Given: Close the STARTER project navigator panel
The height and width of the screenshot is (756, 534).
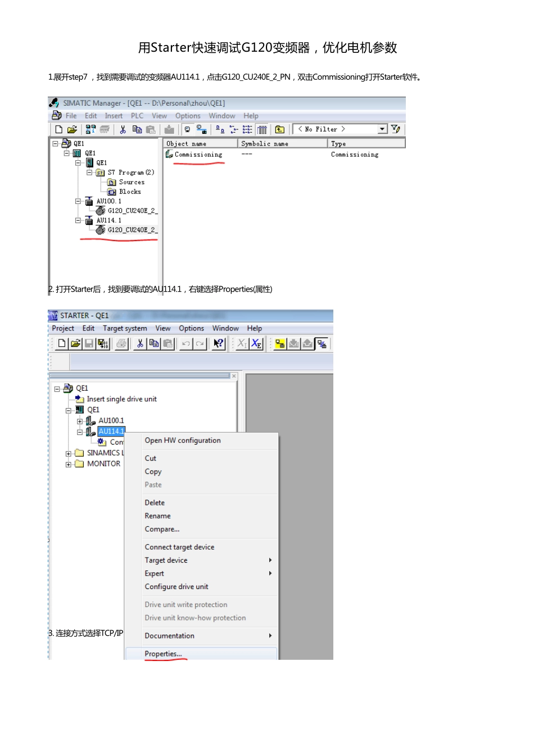Looking at the screenshot, I should coord(234,376).
